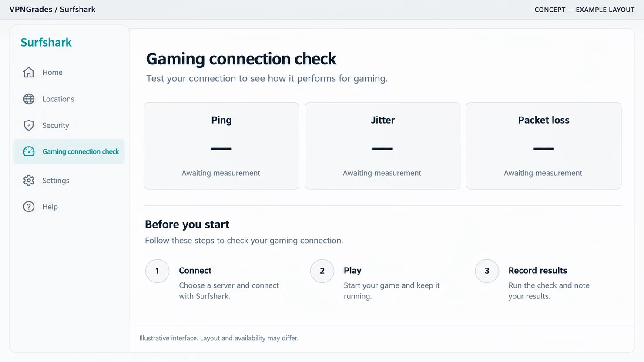Select the Jitter measurement card
644x362 pixels.
point(382,146)
